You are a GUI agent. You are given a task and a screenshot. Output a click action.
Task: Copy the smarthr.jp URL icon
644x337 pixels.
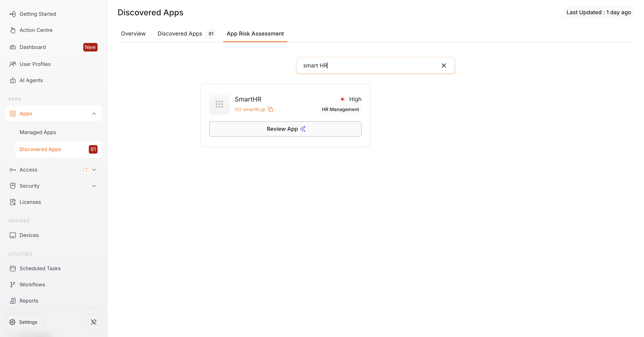pos(270,110)
